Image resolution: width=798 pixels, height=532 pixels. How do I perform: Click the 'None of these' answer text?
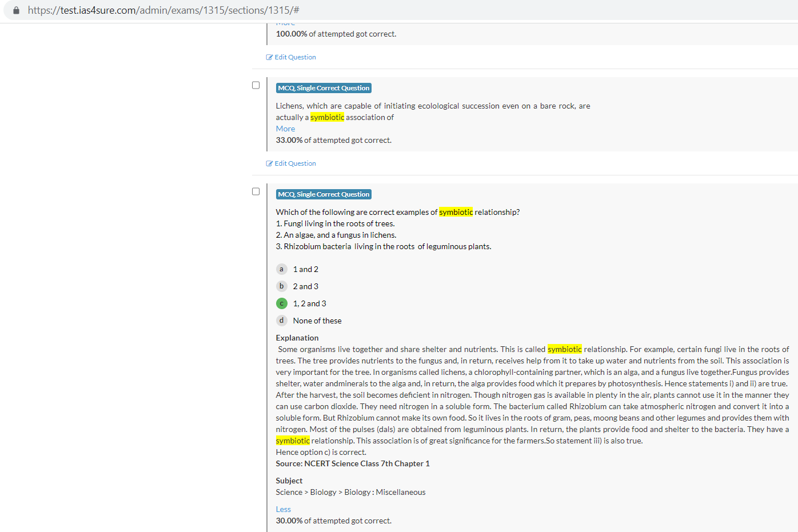tap(317, 321)
